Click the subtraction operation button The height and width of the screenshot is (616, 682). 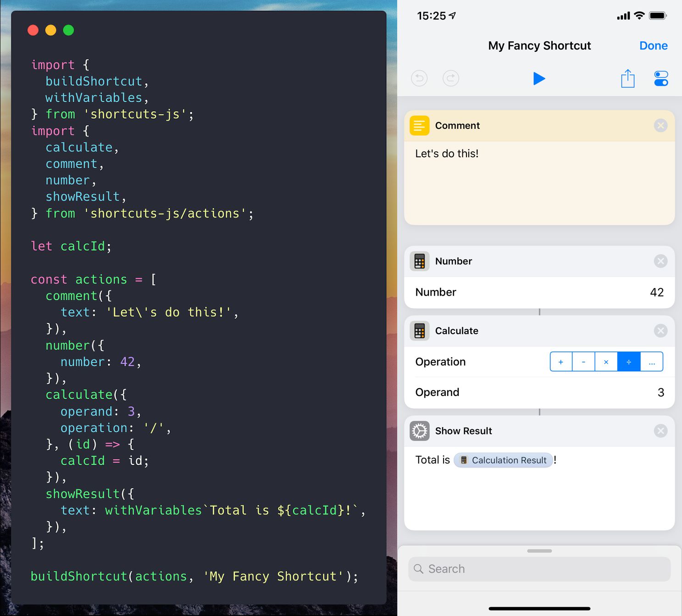583,362
